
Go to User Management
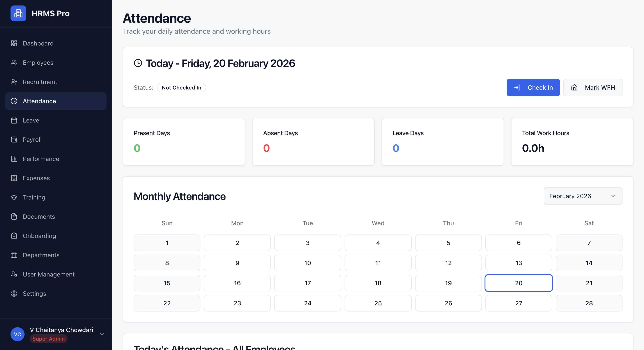click(56, 274)
